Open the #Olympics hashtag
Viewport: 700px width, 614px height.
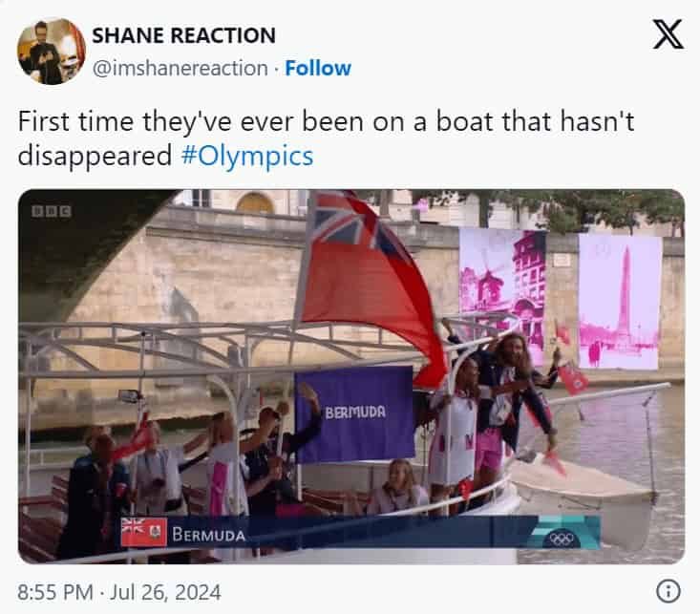point(247,156)
